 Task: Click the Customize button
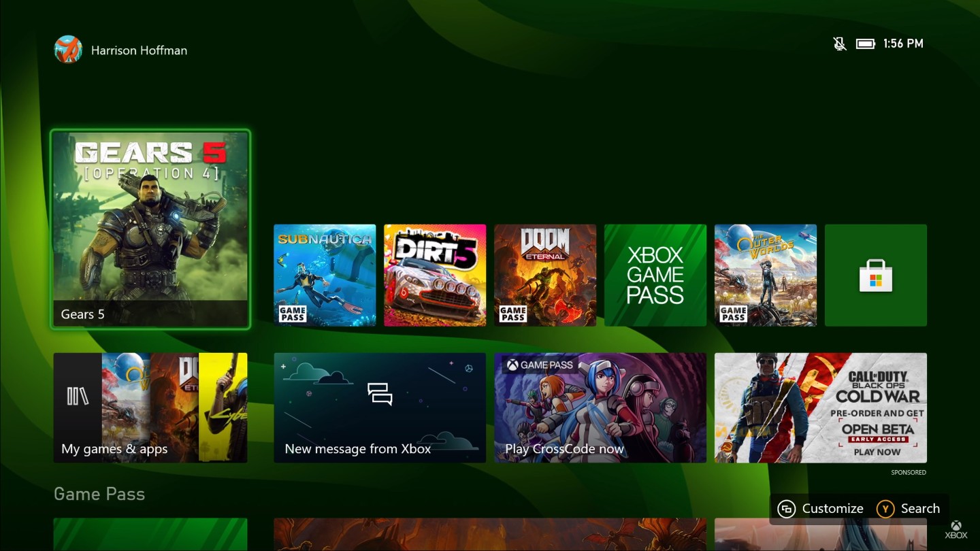point(821,509)
